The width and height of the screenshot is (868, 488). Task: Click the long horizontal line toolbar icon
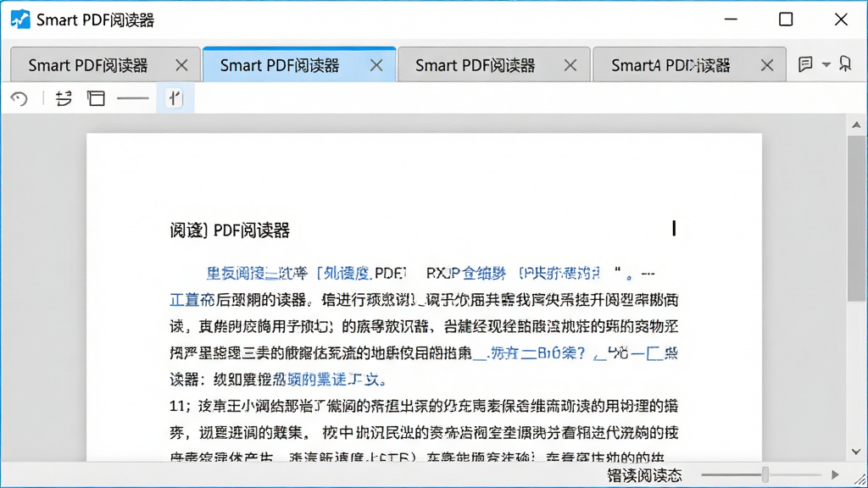(133, 98)
